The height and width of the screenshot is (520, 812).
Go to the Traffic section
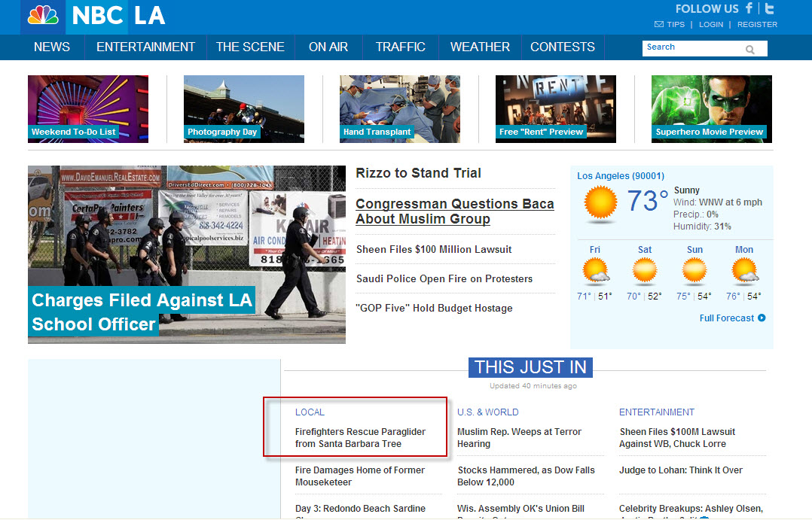[400, 47]
